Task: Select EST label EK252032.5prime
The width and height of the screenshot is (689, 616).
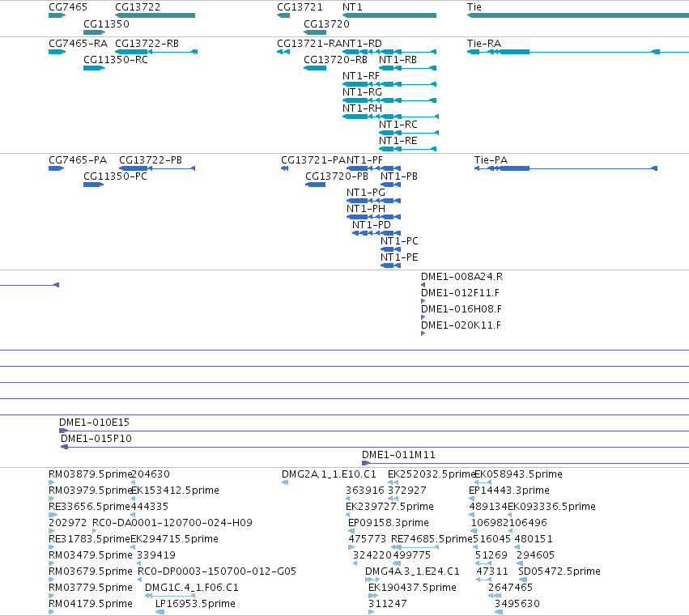Action: [432, 474]
